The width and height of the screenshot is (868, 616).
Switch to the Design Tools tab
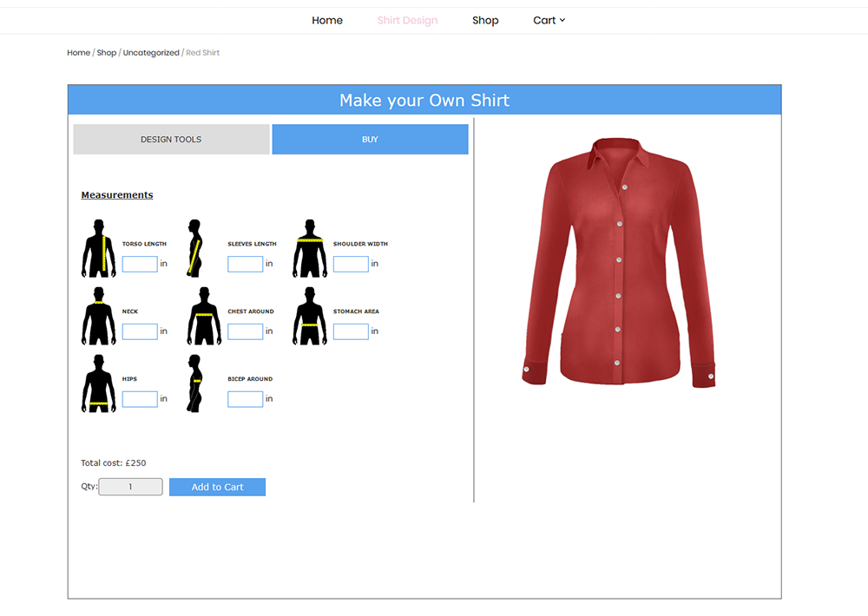click(x=171, y=140)
